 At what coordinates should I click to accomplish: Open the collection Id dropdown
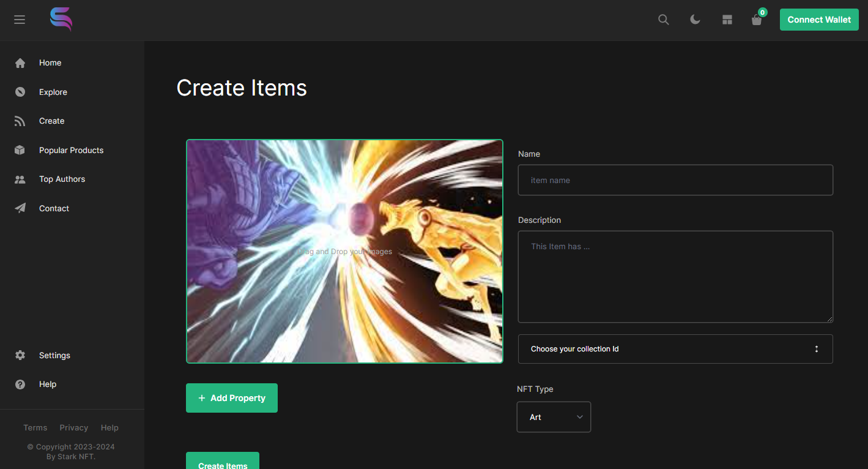click(675, 349)
